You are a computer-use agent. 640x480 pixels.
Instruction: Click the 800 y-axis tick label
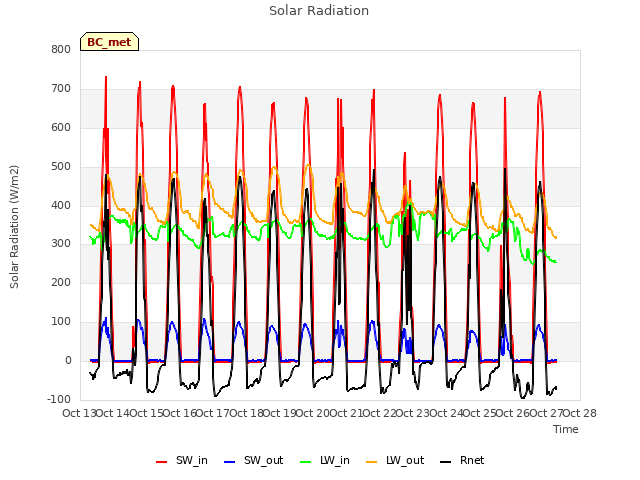coord(61,49)
